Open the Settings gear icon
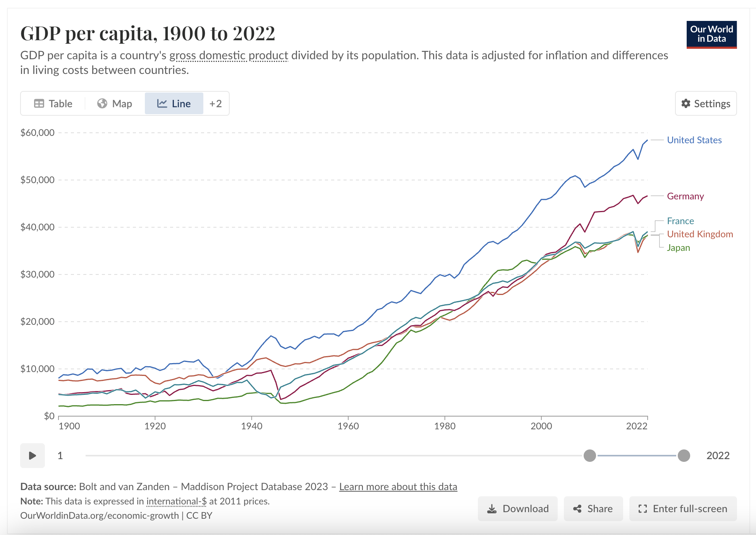Image resolution: width=756 pixels, height=535 pixels. click(686, 103)
